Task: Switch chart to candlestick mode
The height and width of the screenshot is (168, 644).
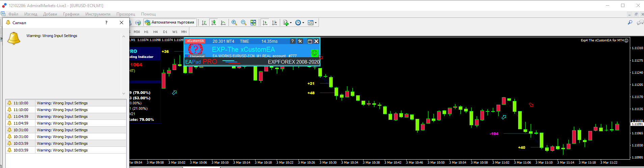Action: tap(214, 23)
